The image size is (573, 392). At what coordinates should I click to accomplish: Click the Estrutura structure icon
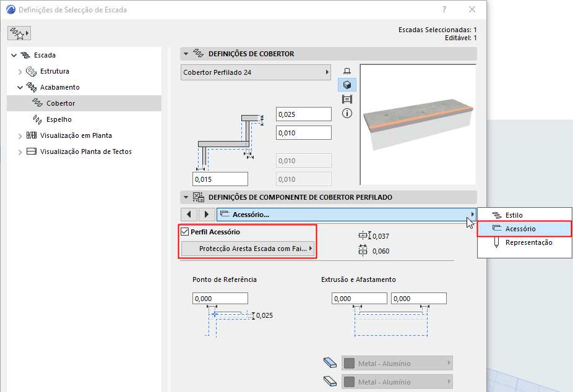pos(32,71)
